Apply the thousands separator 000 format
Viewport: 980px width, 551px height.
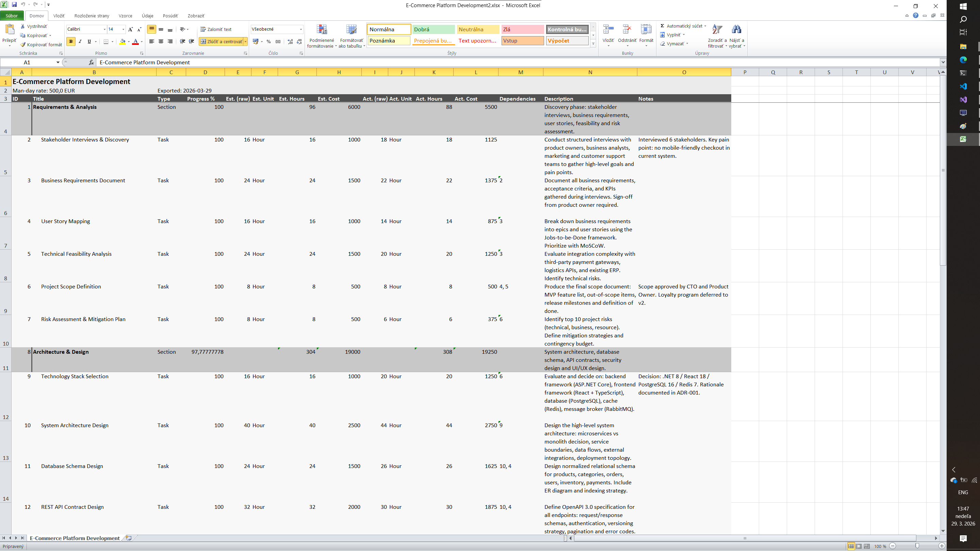[278, 41]
